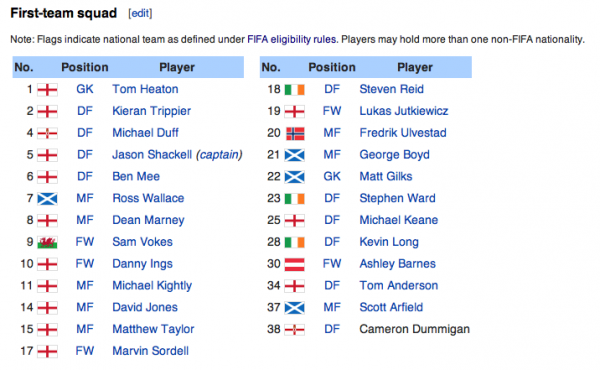The width and height of the screenshot is (600, 370).
Task: Click the MF position link for Scott Arfield
Action: (332, 307)
